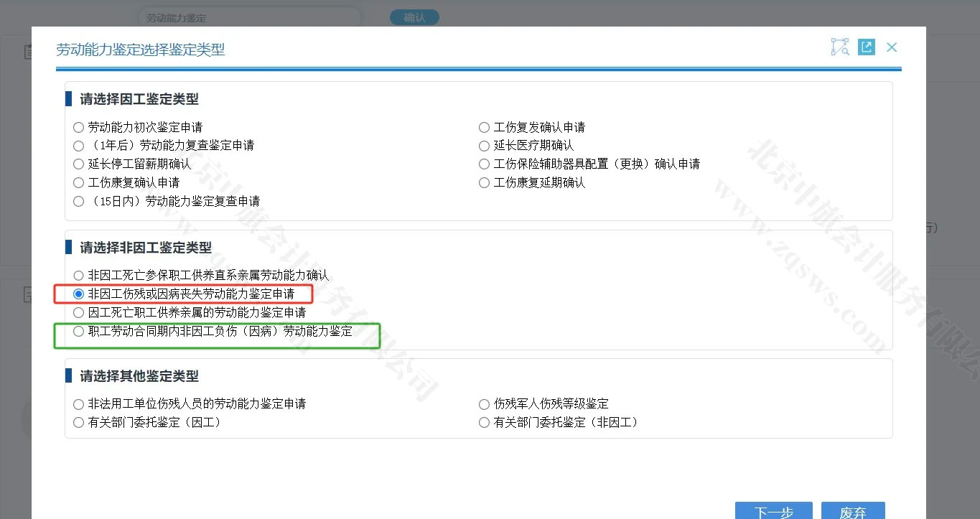This screenshot has height=519, width=980.
Task: Close the 鉴定类型 selection dialog
Action: (891, 47)
